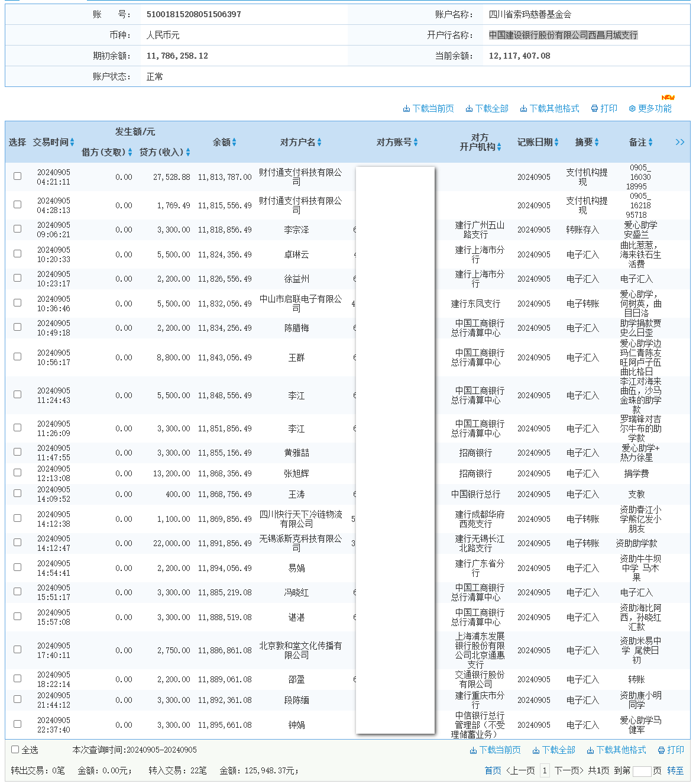Open 更多功能 more functions menu
This screenshot has width=696, height=784.
click(650, 108)
